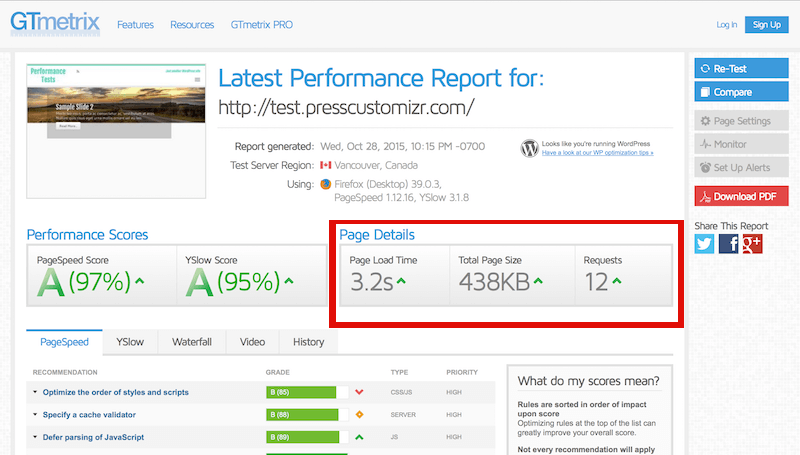Click the TYPE column header
This screenshot has width=800, height=455.
tap(399, 372)
